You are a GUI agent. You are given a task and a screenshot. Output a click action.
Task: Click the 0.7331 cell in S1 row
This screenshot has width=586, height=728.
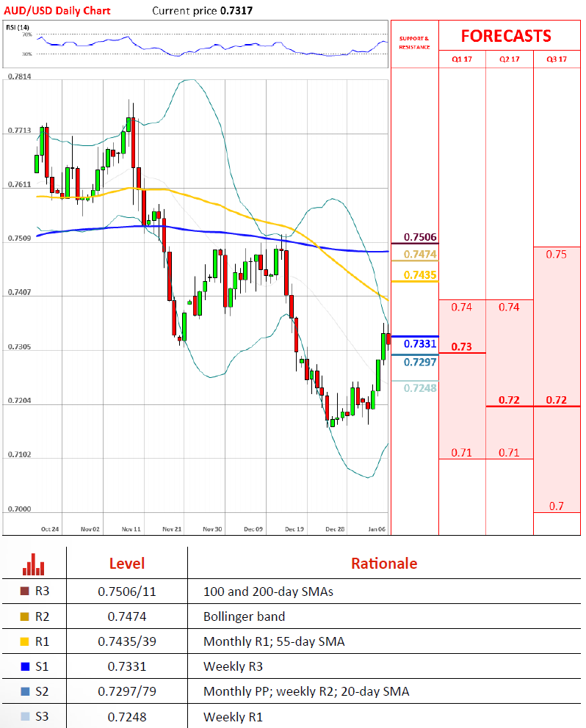(127, 666)
